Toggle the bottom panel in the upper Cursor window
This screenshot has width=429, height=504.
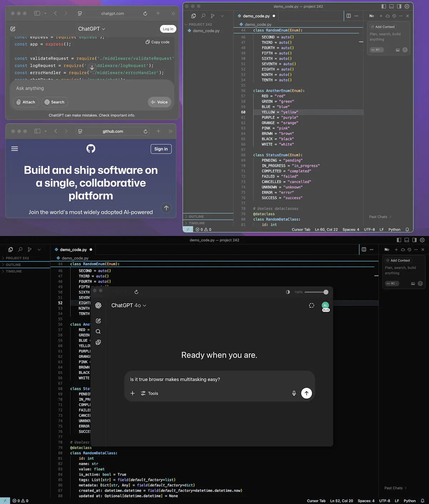click(x=391, y=6)
